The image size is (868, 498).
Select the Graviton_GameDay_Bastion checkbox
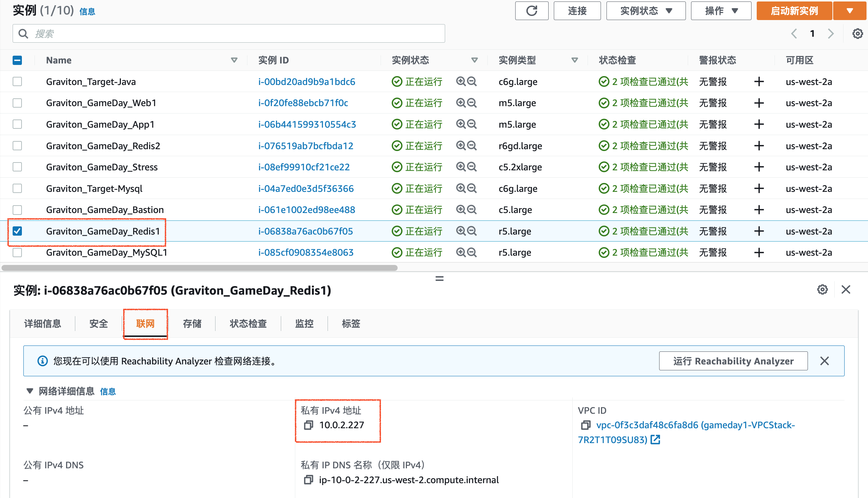tap(17, 210)
